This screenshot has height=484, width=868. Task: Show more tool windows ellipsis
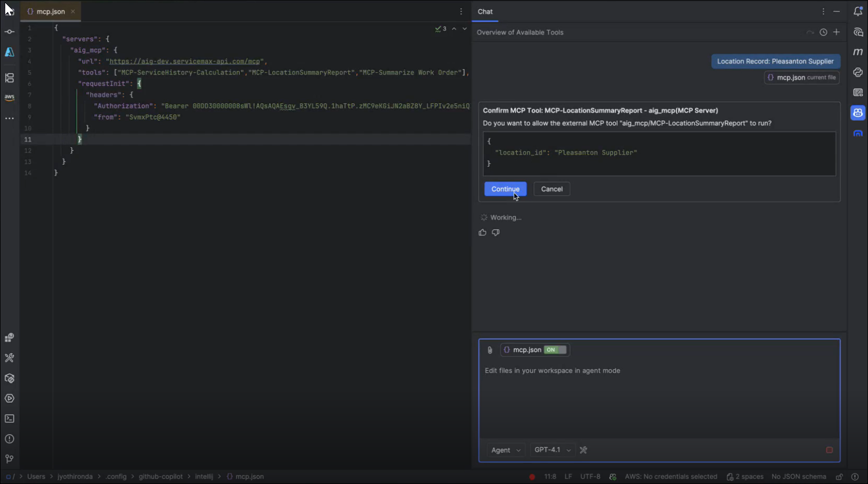[x=9, y=119]
